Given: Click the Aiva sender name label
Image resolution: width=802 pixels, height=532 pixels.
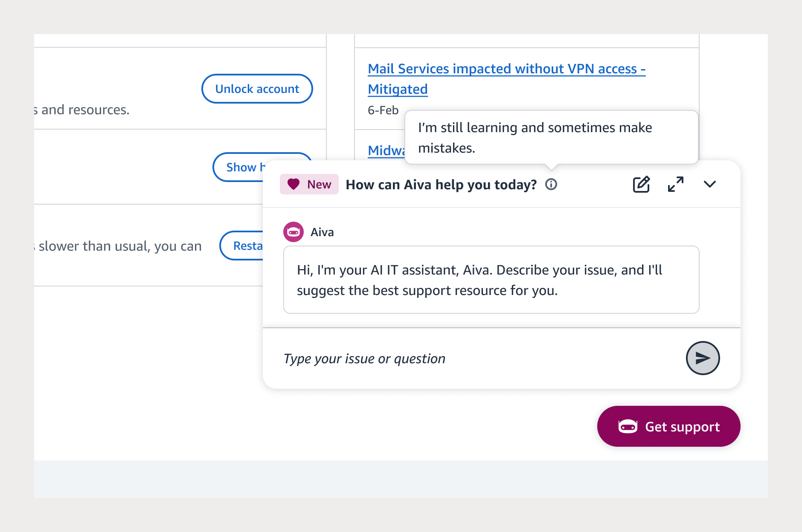Looking at the screenshot, I should [322, 232].
